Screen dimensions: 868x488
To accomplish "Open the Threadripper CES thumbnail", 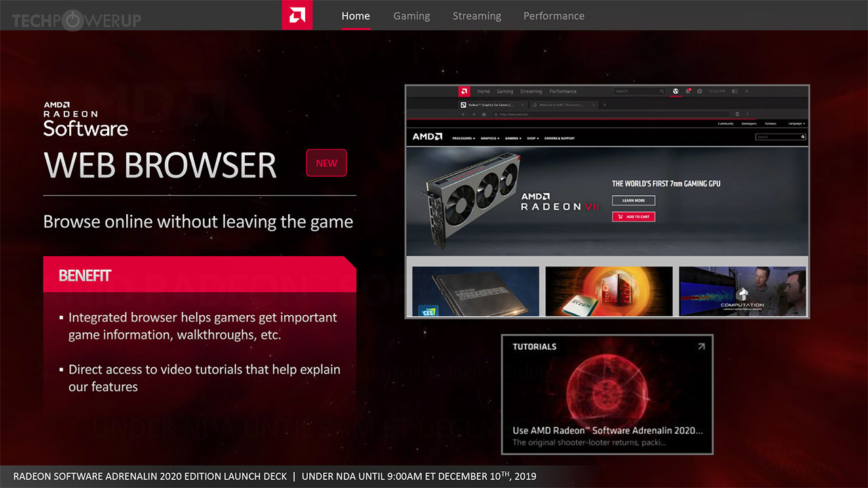I will pyautogui.click(x=475, y=291).
